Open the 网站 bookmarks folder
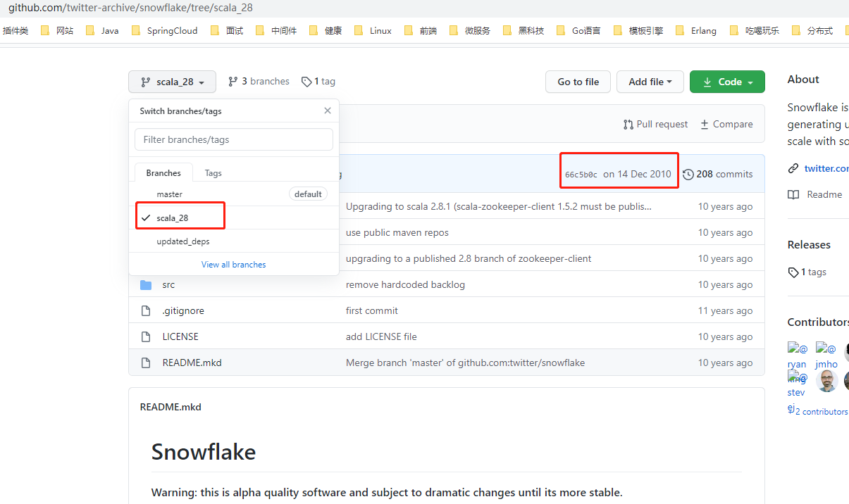This screenshot has width=849, height=504. [x=57, y=30]
